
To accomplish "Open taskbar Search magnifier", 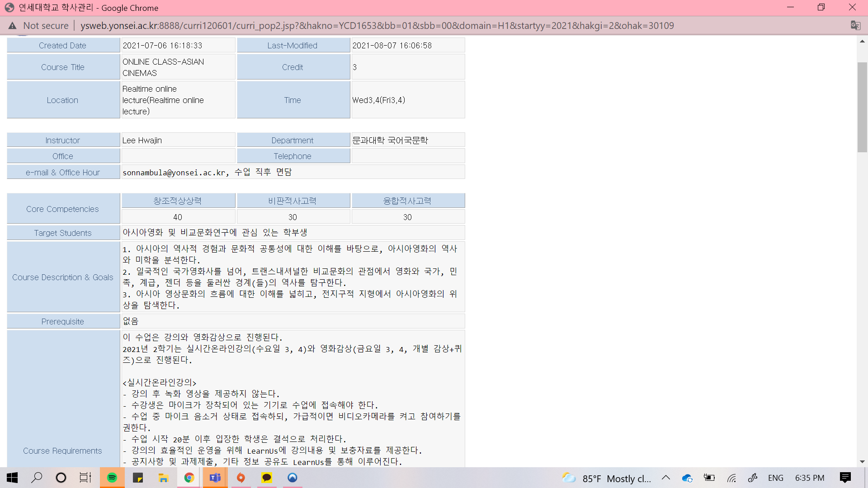I will pos(37,478).
